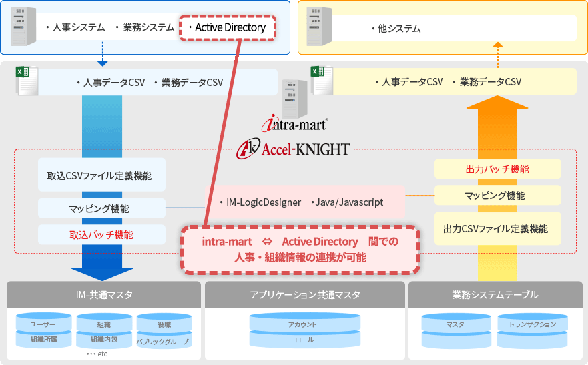Click the 出力CSVファイル定義機能 box
This screenshot has width=588, height=365.
click(497, 228)
